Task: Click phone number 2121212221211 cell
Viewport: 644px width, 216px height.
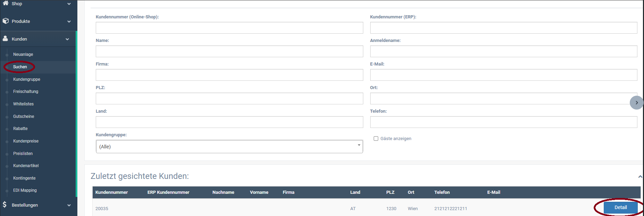Action: coord(450,209)
